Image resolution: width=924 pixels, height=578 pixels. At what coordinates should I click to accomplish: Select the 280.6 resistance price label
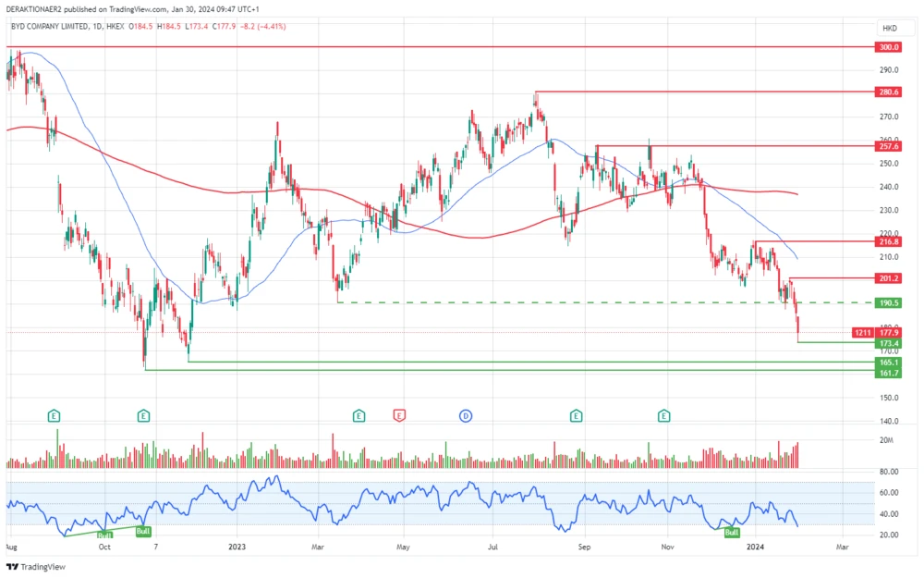[889, 92]
